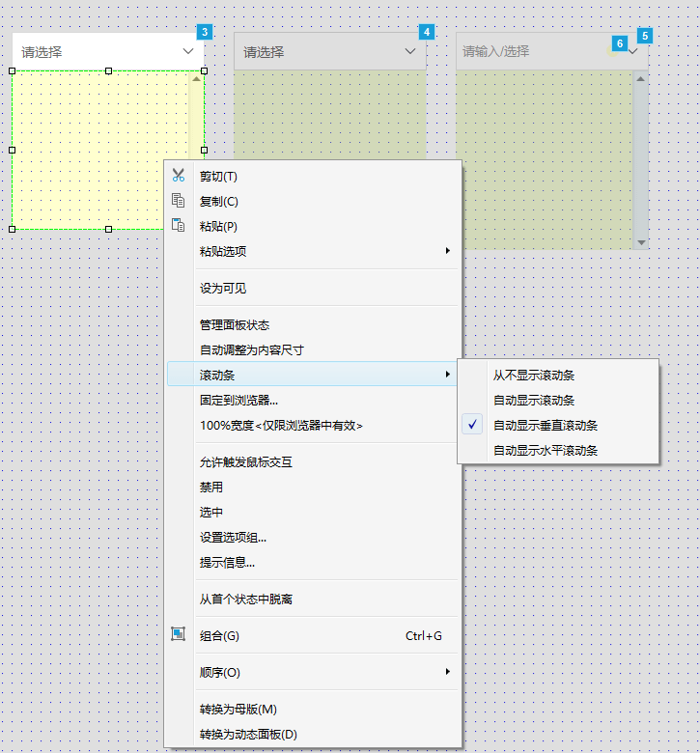Choose 100%宽度 browser-only entry
The height and width of the screenshot is (753, 700).
pyautogui.click(x=313, y=425)
